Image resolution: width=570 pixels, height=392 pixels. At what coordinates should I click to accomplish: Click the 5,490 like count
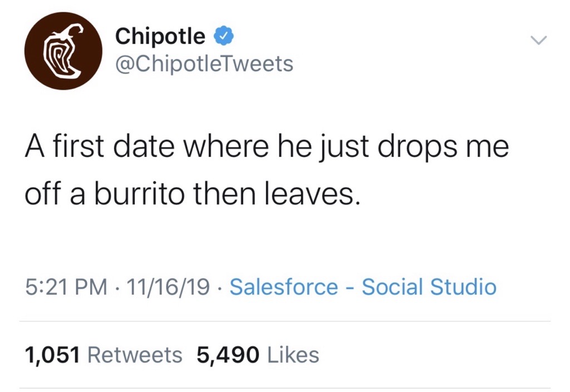[x=228, y=355]
